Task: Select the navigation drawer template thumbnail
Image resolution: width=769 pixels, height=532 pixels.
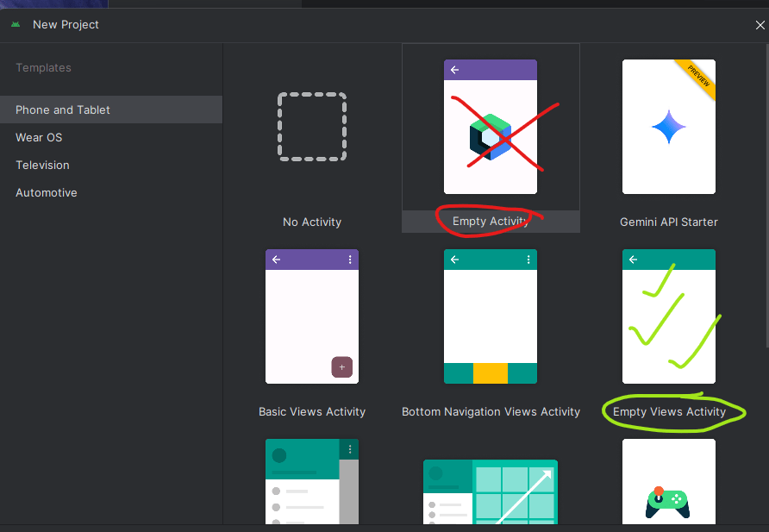Action: tap(312, 482)
